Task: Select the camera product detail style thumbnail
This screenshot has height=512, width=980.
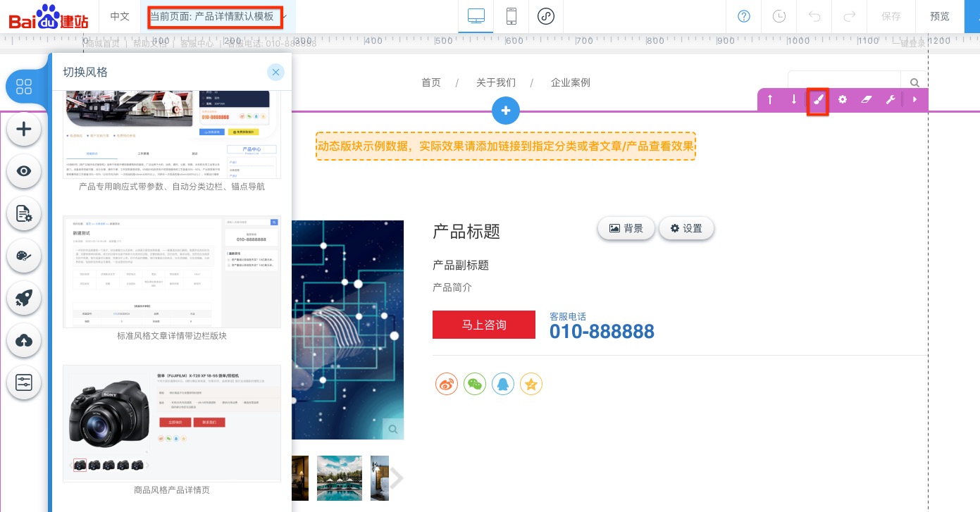Action: click(x=172, y=423)
